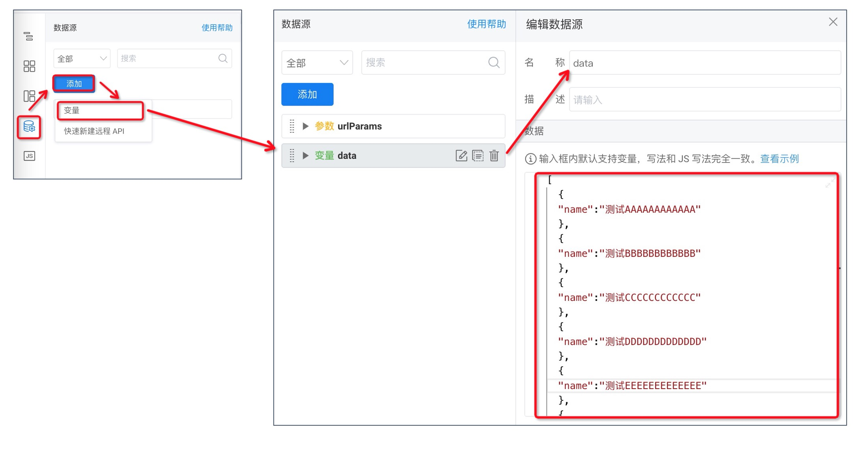The image size is (868, 457).
Task: Open 使用帮助 link in large panel
Action: [x=487, y=24]
